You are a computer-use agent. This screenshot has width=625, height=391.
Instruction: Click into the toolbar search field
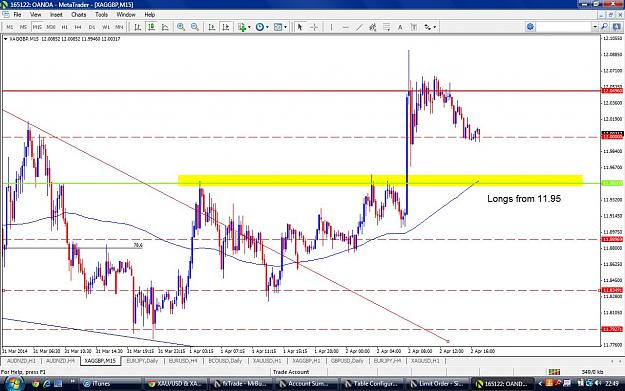(564, 27)
